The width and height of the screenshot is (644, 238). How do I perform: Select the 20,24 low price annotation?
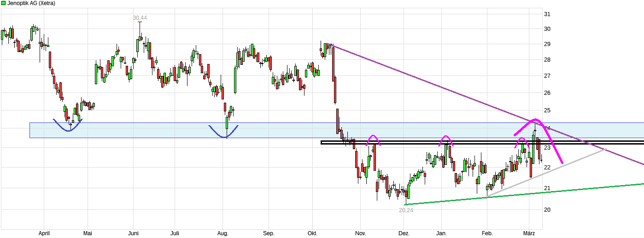(x=406, y=209)
